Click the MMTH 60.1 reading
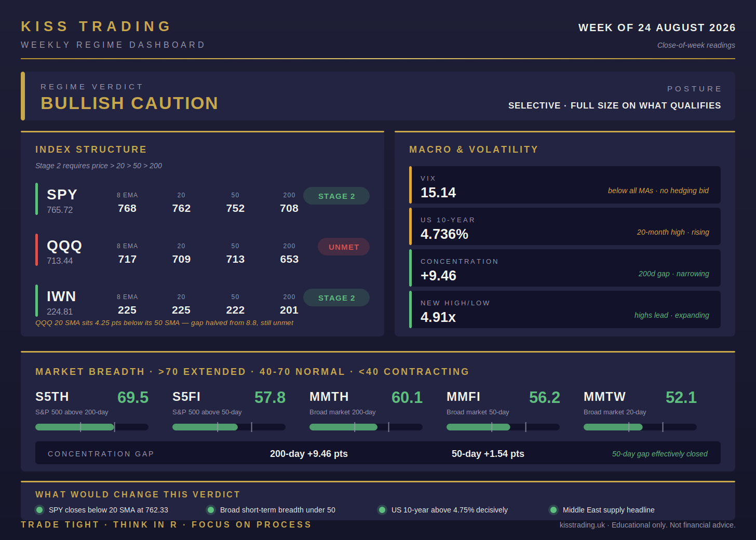This screenshot has height=540, width=756. pos(407,397)
